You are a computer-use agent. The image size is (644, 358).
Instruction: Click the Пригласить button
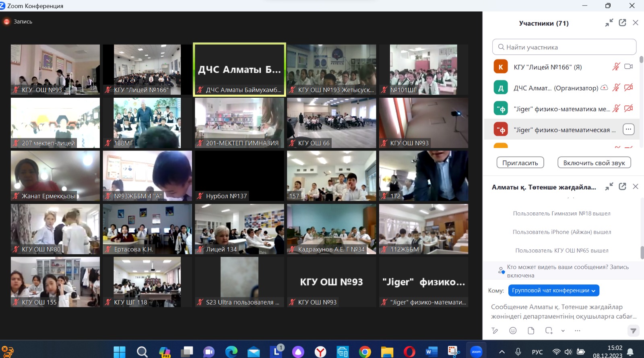tap(520, 163)
